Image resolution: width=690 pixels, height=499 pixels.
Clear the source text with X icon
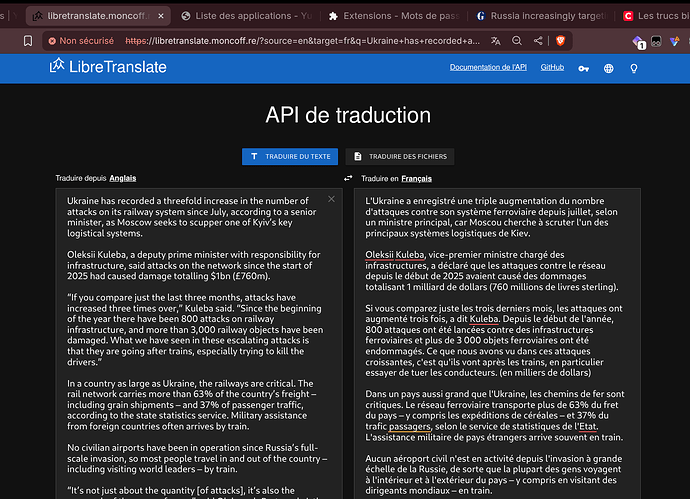[x=332, y=199]
